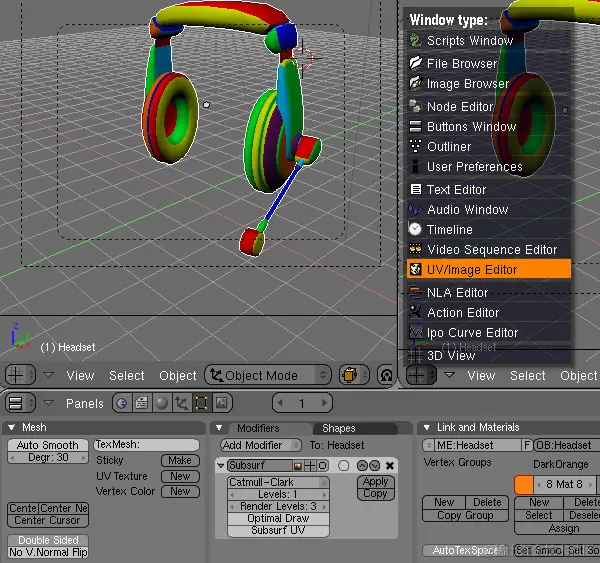
Task: Pick Buttons Window from the window type menu
Action: (489, 126)
